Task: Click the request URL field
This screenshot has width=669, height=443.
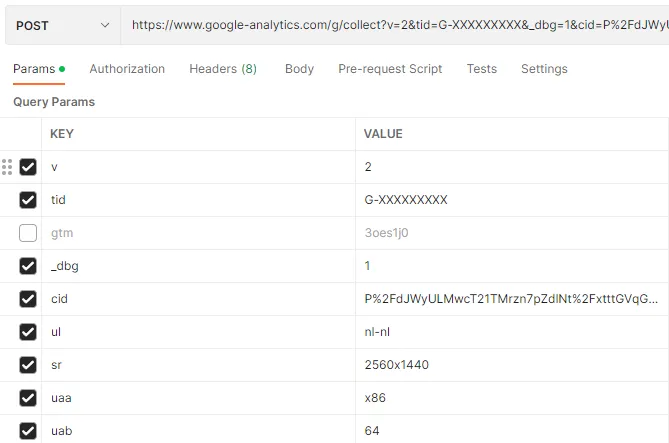Action: point(395,25)
